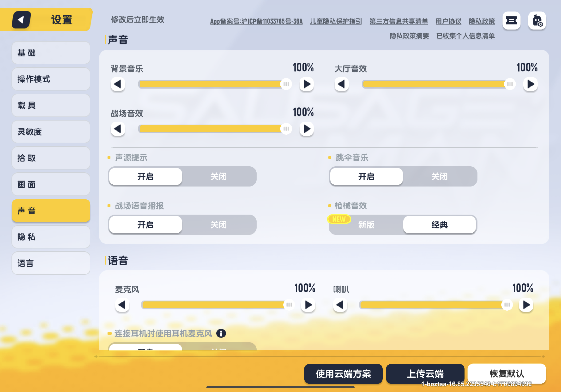Click the 大厅音效 slider handle
The image size is (561, 392).
(510, 84)
